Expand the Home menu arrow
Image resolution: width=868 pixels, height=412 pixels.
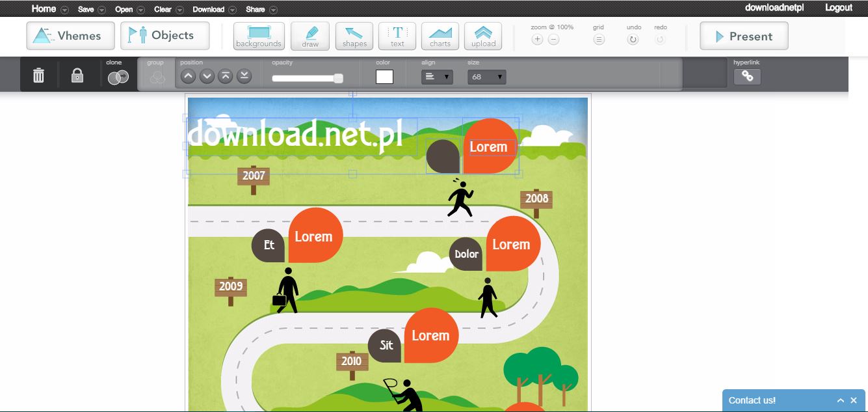(x=64, y=10)
